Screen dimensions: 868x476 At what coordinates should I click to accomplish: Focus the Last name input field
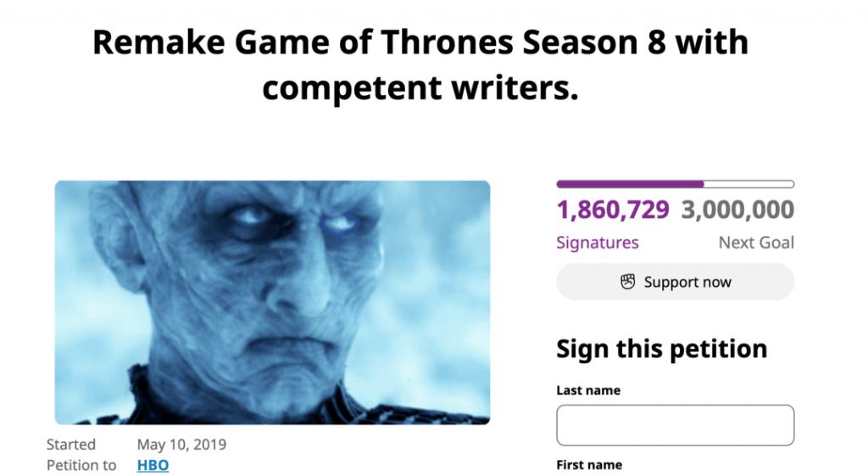(675, 425)
